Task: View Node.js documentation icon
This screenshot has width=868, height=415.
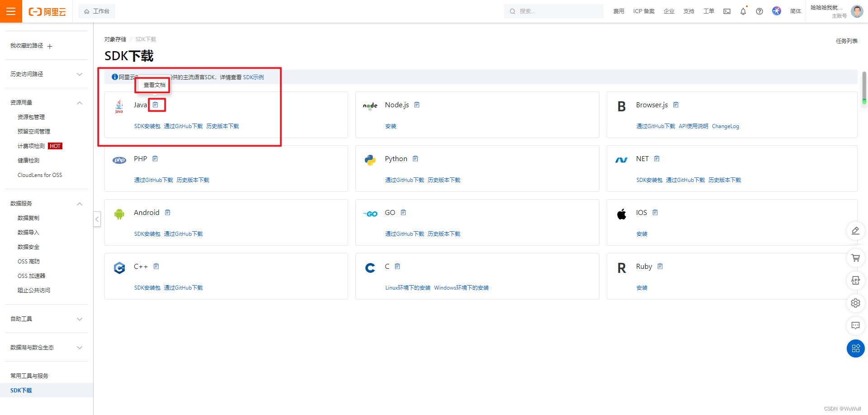Action: coord(417,105)
